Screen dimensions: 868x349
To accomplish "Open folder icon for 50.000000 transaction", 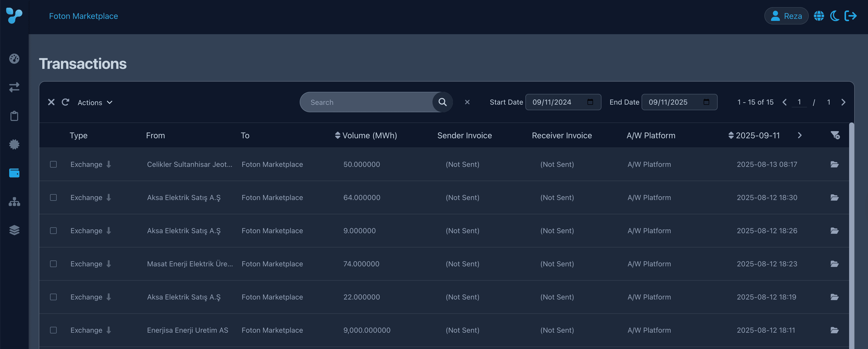I will (834, 164).
